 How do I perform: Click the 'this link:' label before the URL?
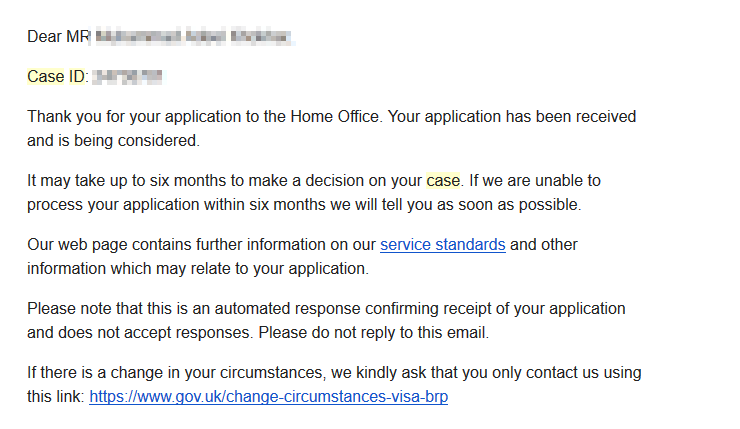click(56, 396)
